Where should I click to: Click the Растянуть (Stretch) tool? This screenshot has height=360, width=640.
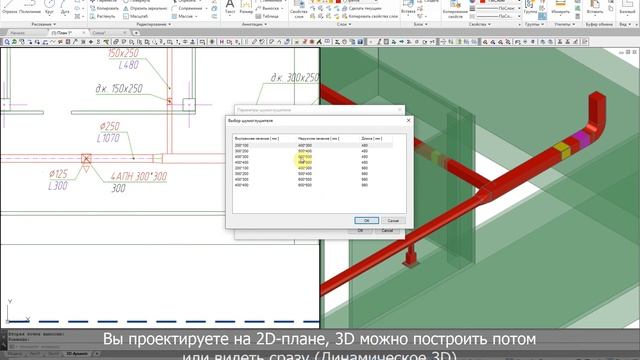pyautogui.click(x=103, y=16)
